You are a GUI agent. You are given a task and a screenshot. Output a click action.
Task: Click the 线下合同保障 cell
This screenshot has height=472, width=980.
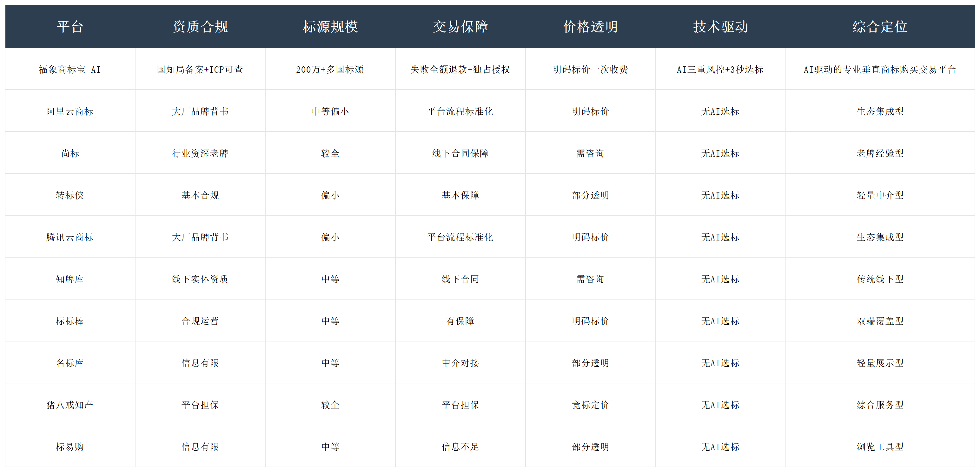click(460, 153)
